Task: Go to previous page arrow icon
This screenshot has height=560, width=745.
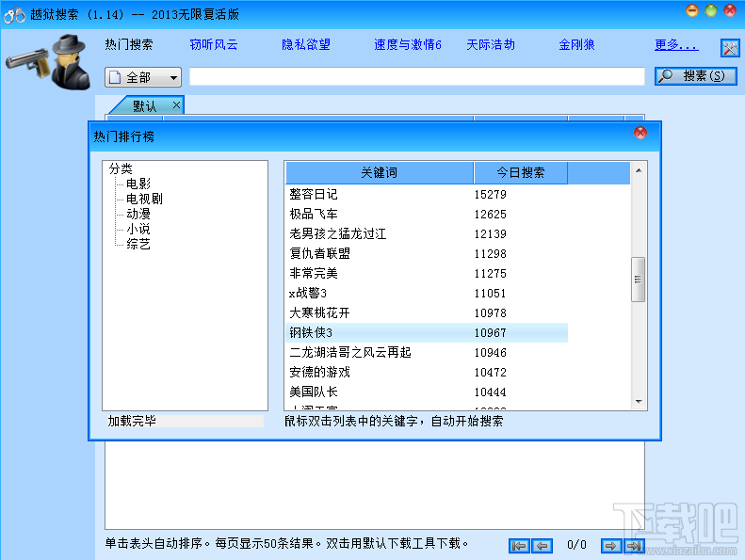Action: click(x=543, y=546)
